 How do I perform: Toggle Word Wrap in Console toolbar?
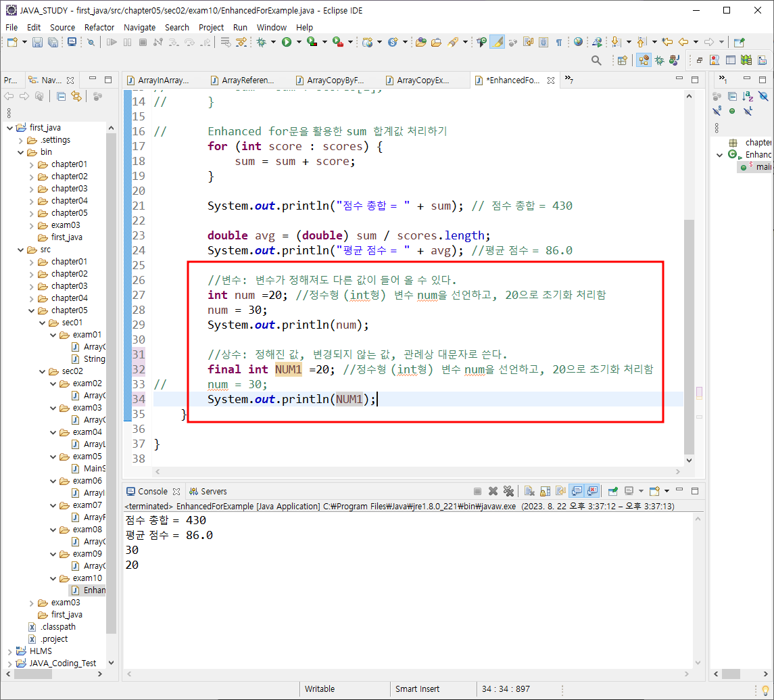click(560, 491)
